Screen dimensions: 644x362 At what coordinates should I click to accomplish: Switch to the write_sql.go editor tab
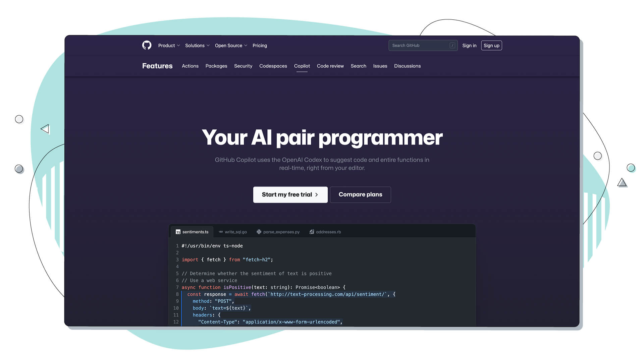(x=233, y=232)
